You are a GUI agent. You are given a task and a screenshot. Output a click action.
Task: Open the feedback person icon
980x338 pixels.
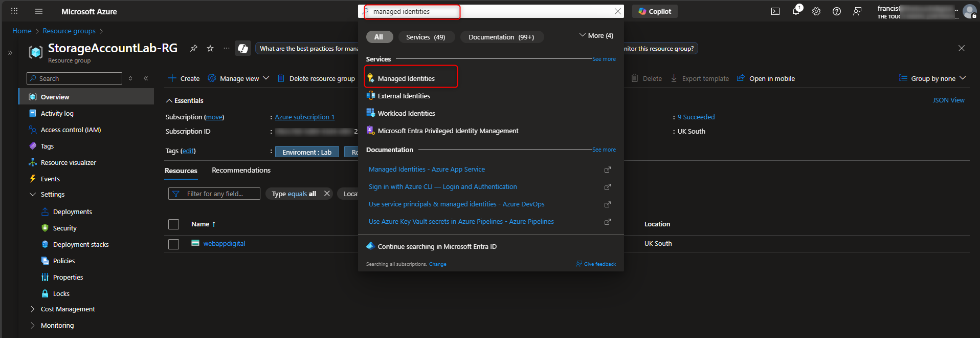[x=857, y=11]
